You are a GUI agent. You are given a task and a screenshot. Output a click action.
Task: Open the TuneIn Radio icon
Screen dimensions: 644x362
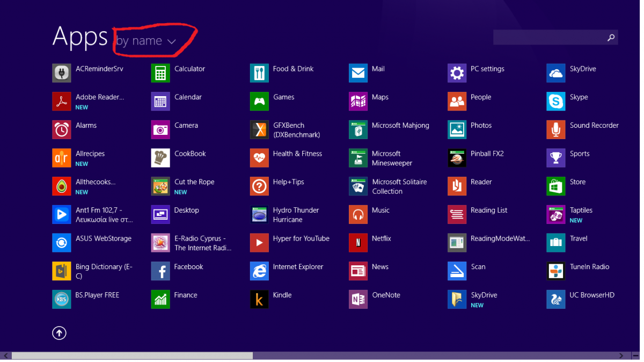click(556, 271)
